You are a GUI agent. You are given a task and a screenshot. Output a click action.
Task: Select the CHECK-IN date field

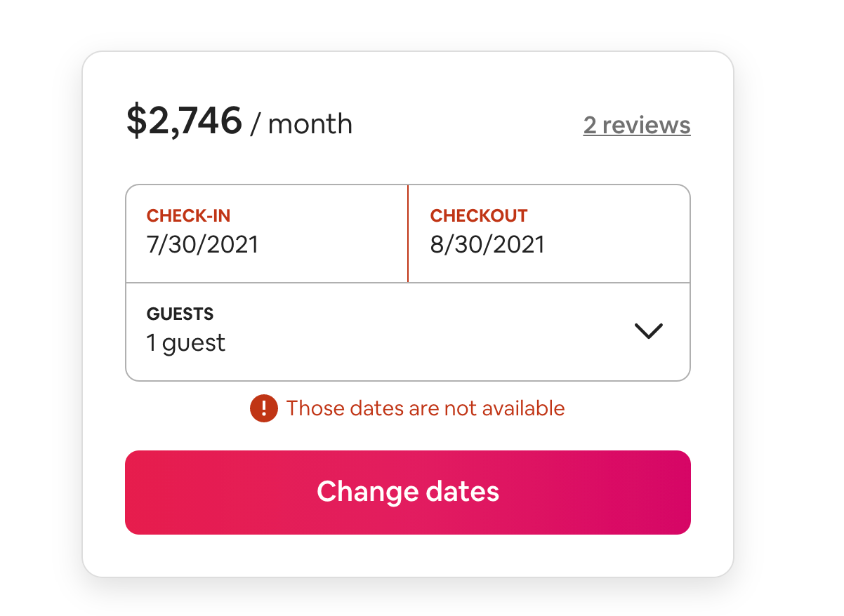point(267,233)
